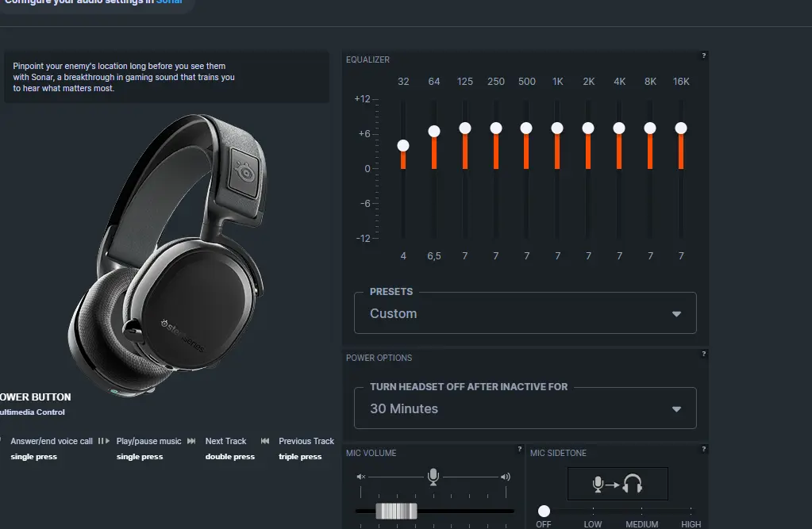The image size is (812, 529).
Task: Set sidetone by clicking MEDIUM label
Action: [641, 523]
